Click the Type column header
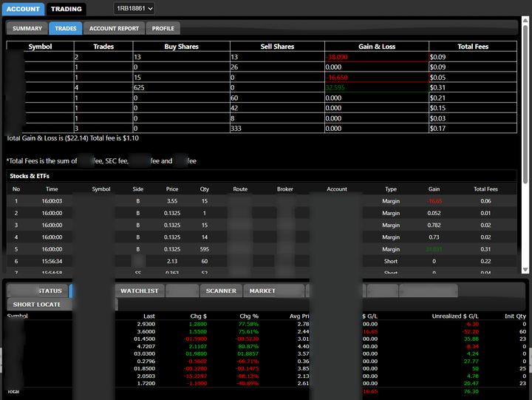Screen dimensions: 532x400 (391, 189)
